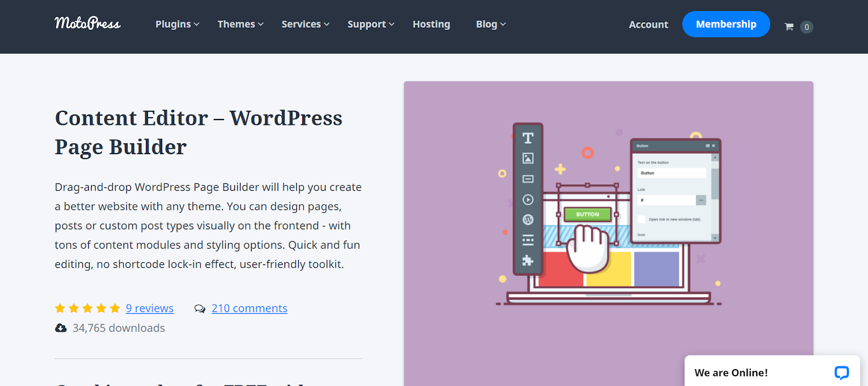Open the shopping cart icon

click(789, 27)
